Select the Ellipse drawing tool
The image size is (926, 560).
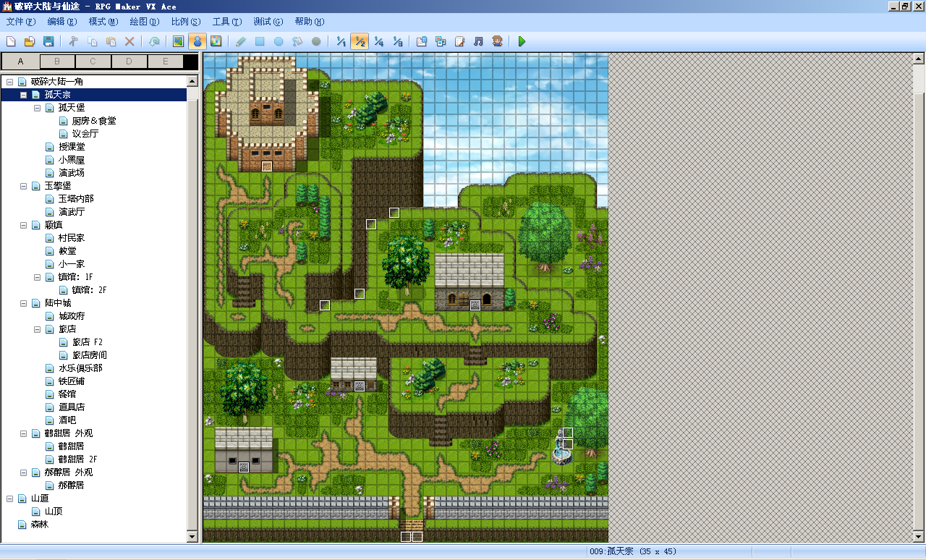(279, 41)
